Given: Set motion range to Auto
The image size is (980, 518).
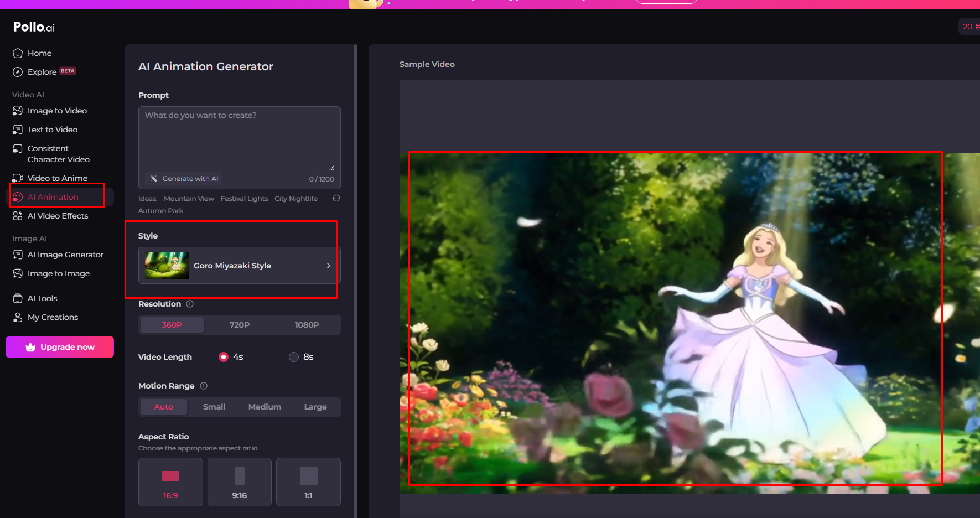Looking at the screenshot, I should tap(164, 407).
